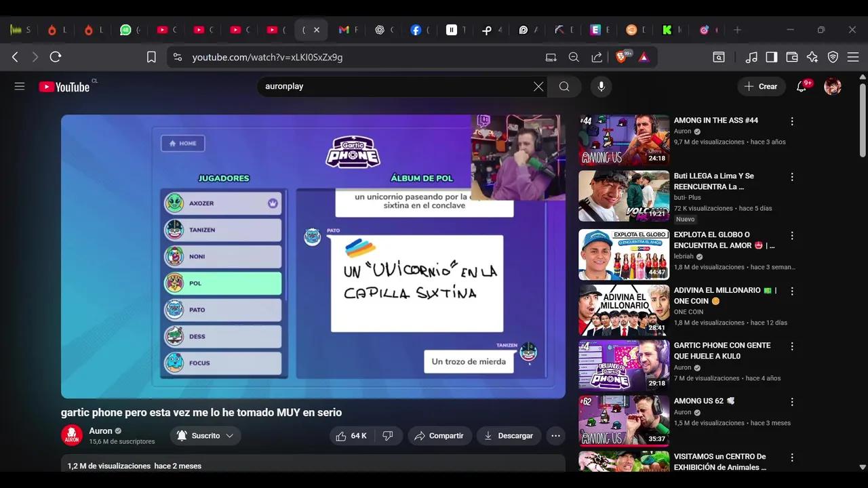This screenshot has width=868, height=488.
Task: Expand the description showing 1,2 M de visualizaciones
Action: [x=313, y=464]
